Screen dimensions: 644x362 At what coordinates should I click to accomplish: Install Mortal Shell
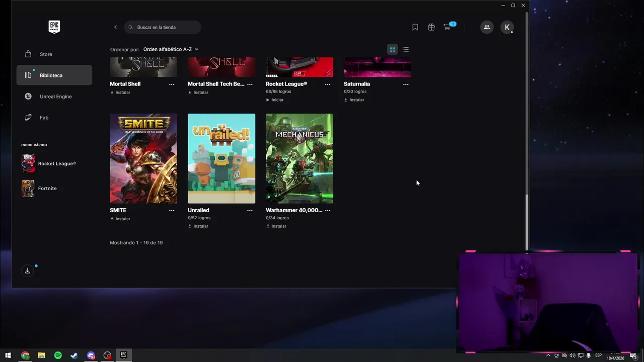tap(120, 93)
